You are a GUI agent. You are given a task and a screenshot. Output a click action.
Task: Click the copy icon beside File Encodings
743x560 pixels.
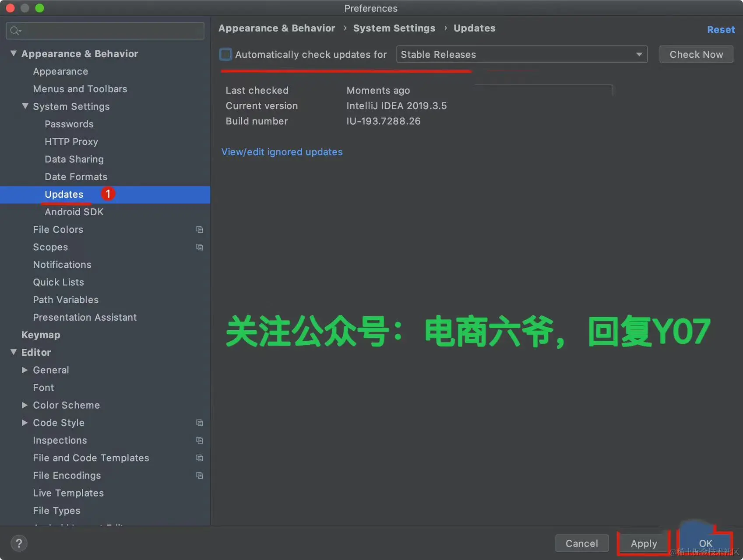pos(200,475)
